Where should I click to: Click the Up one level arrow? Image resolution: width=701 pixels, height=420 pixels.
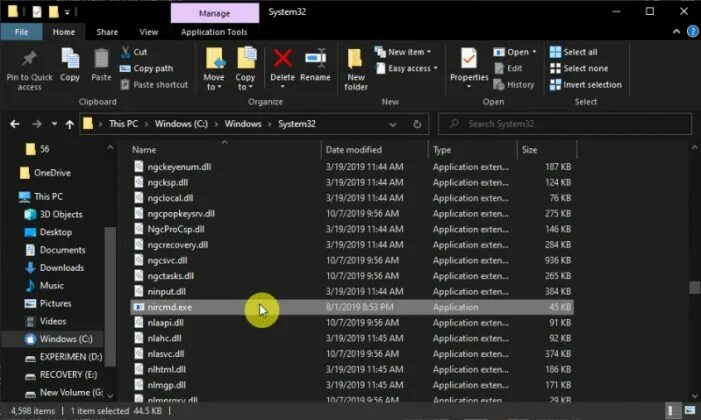click(x=69, y=124)
